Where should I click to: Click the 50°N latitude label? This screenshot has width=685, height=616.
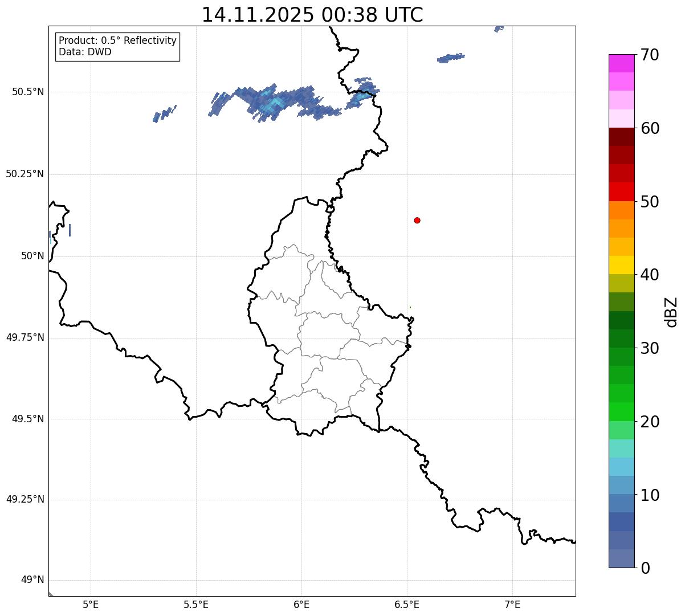pos(32,256)
